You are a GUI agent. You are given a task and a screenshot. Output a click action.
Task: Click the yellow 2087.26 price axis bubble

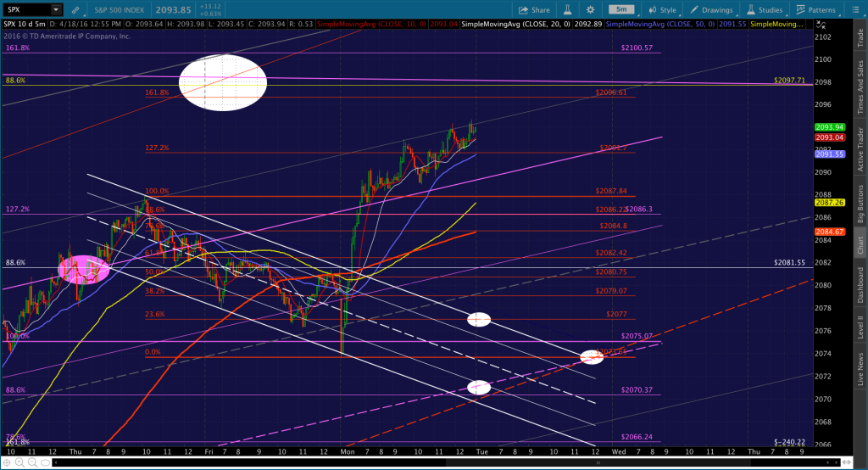tap(830, 203)
